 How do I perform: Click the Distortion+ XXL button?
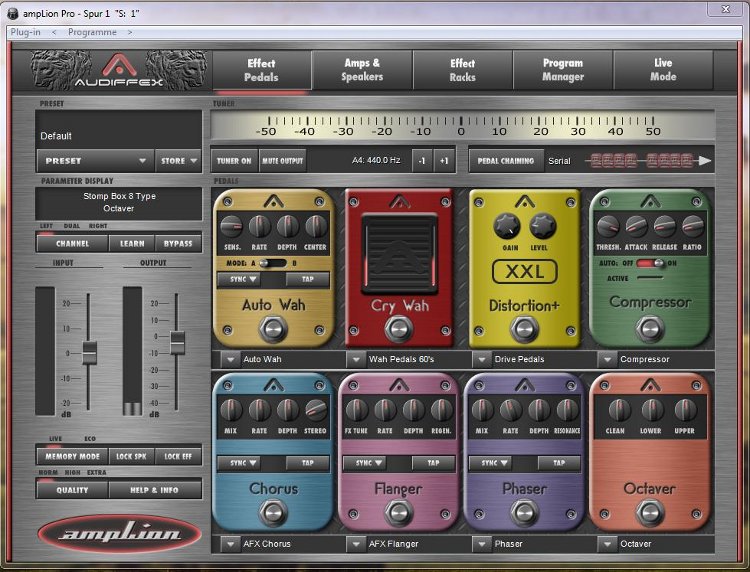pos(525,272)
